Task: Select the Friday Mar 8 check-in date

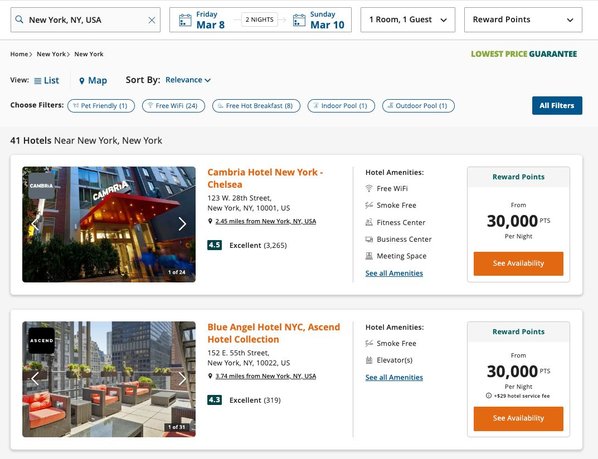Action: pos(211,20)
